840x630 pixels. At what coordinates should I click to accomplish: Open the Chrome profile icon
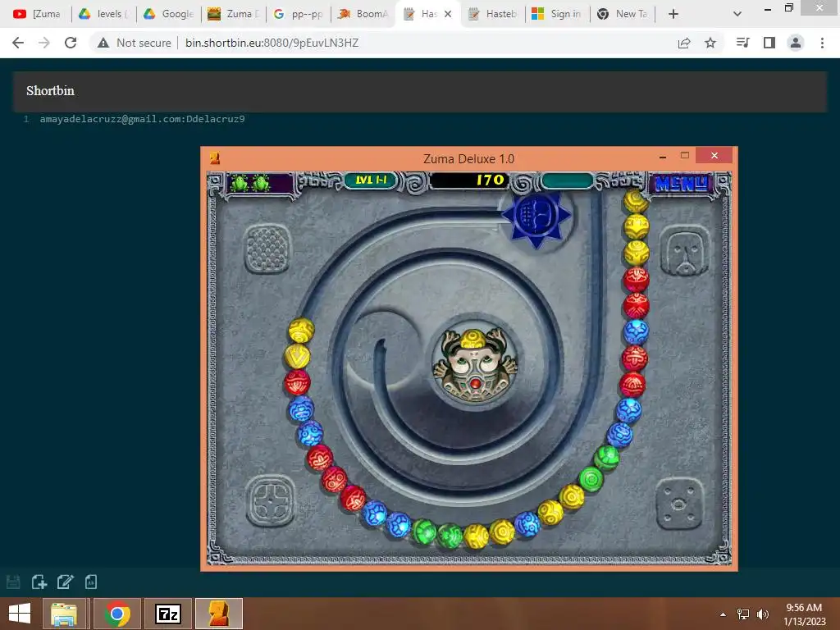[x=796, y=43]
